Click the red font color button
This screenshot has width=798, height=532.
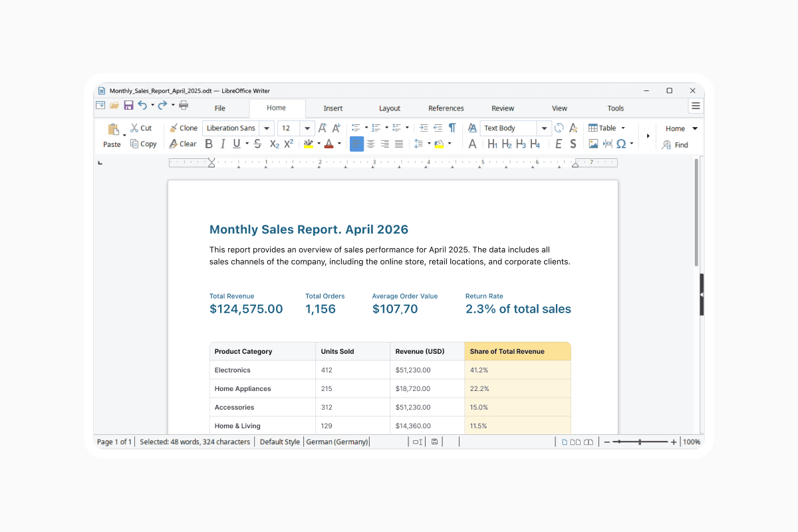coord(329,144)
